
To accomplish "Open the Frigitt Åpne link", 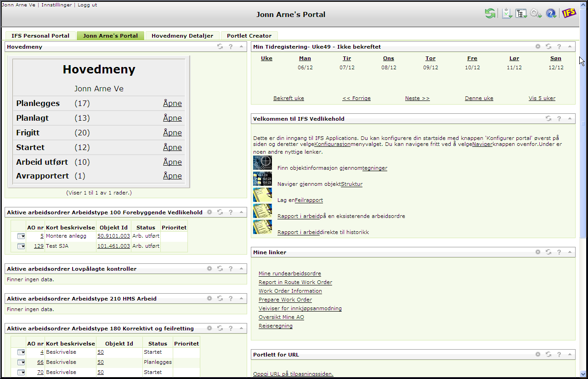I will pos(172,133).
